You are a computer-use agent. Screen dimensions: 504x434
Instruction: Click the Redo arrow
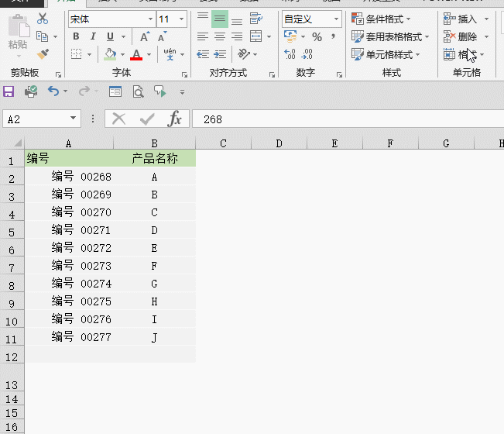[x=84, y=91]
